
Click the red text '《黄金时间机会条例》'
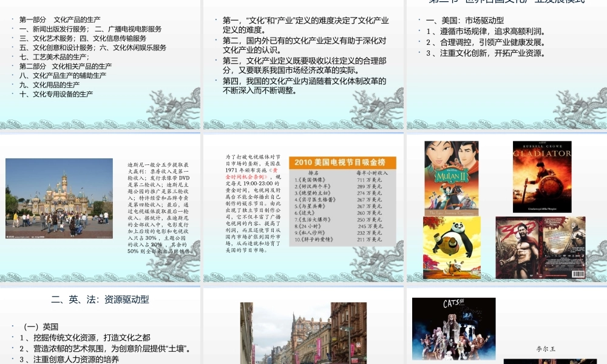click(x=253, y=174)
